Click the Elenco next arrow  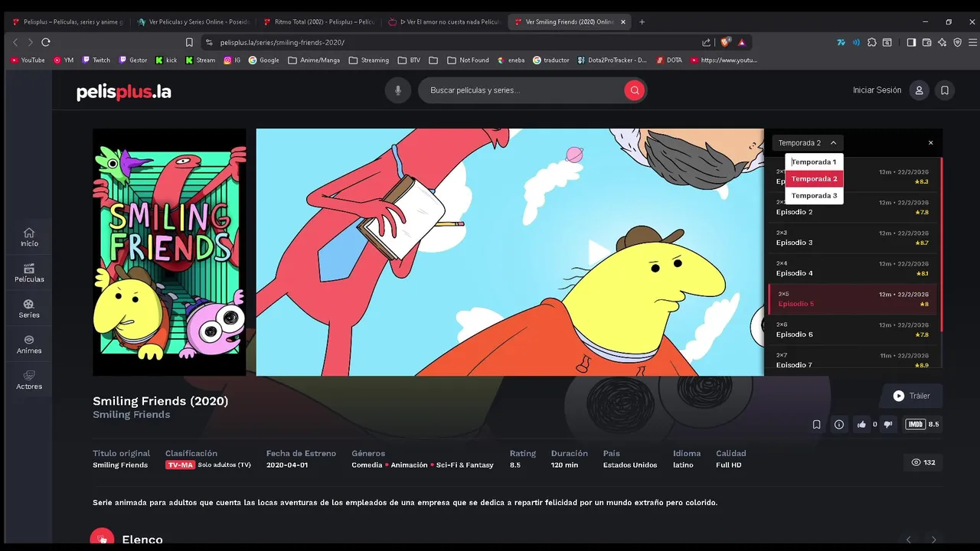pos(933,540)
